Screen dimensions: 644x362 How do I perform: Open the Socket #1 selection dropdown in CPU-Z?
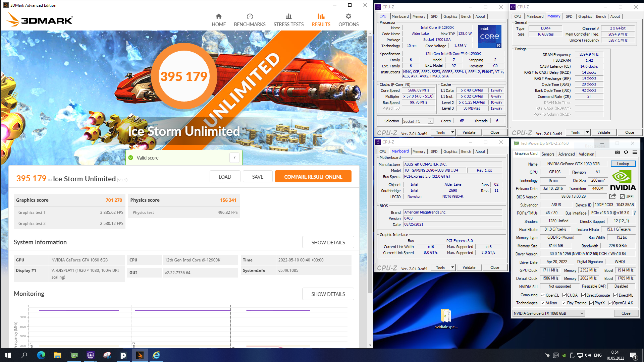418,121
